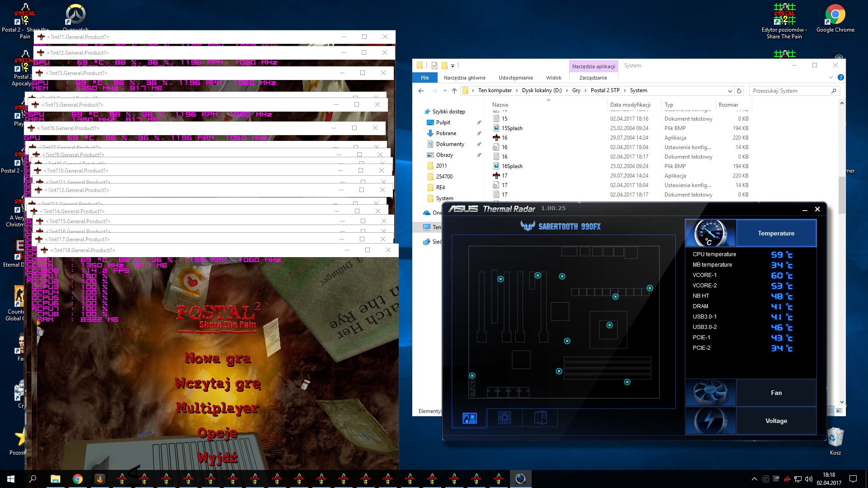Open the Plik ribbon tab
Screen dimensions: 868x488
point(425,78)
